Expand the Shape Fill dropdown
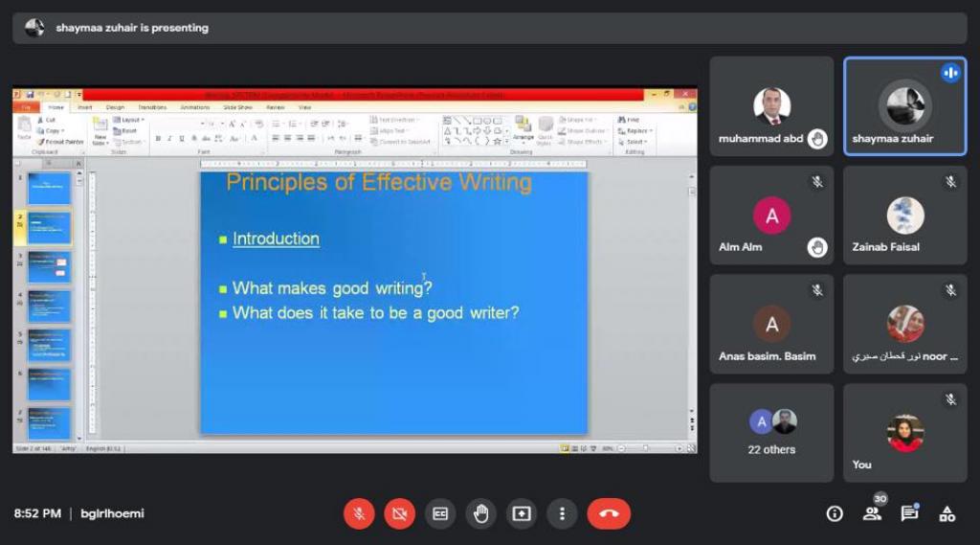This screenshot has height=545, width=980. (582, 121)
